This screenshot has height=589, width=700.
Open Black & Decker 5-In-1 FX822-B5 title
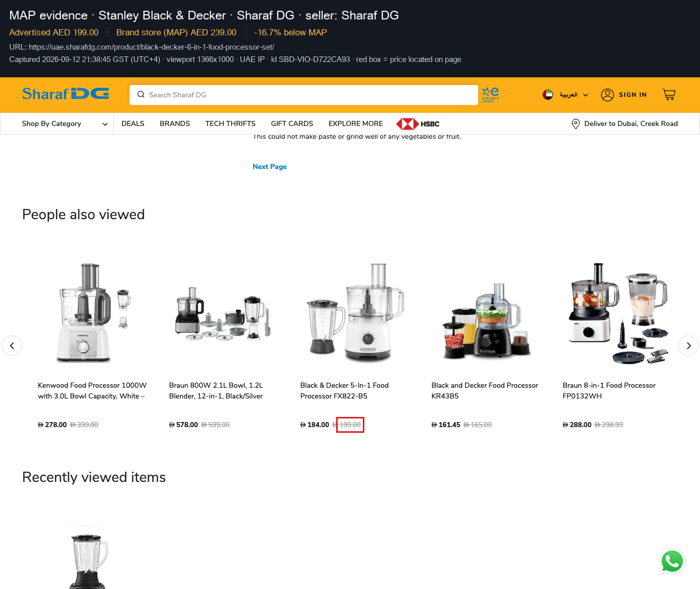tap(344, 391)
